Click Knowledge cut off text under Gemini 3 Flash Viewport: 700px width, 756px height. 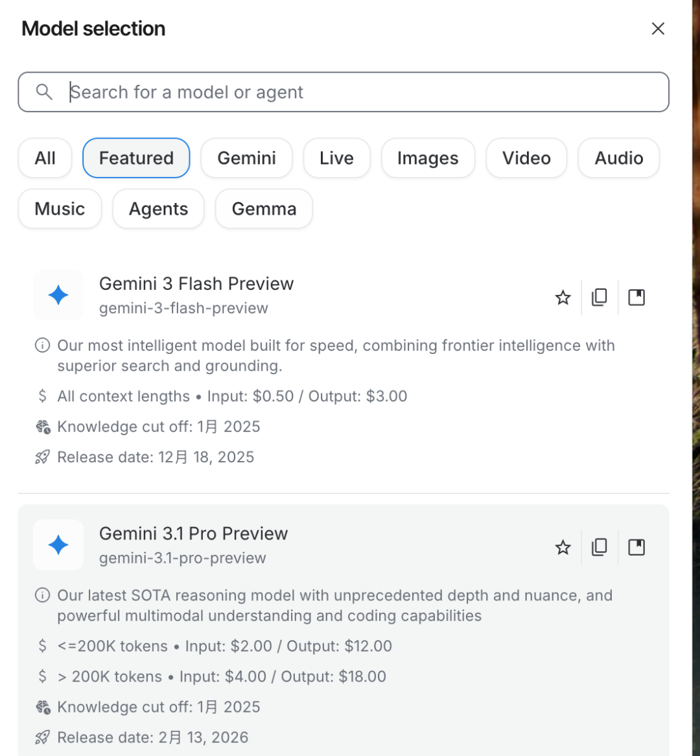[159, 427]
